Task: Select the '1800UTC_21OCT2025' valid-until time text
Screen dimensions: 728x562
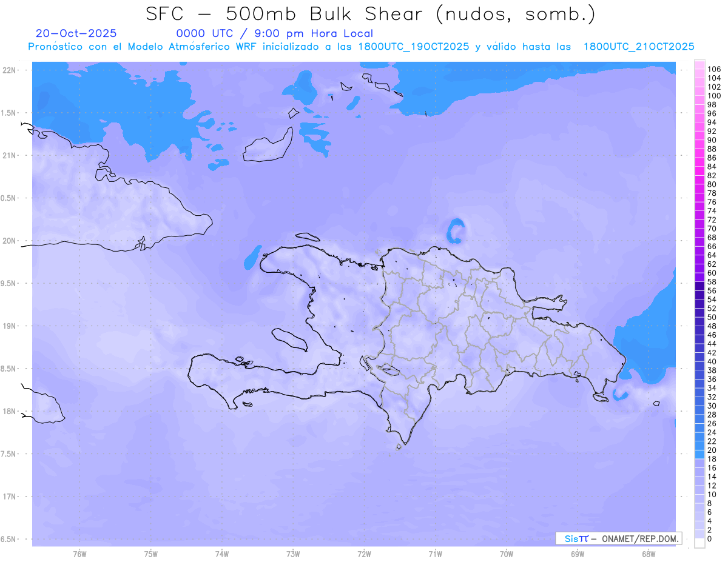Action: [x=639, y=47]
